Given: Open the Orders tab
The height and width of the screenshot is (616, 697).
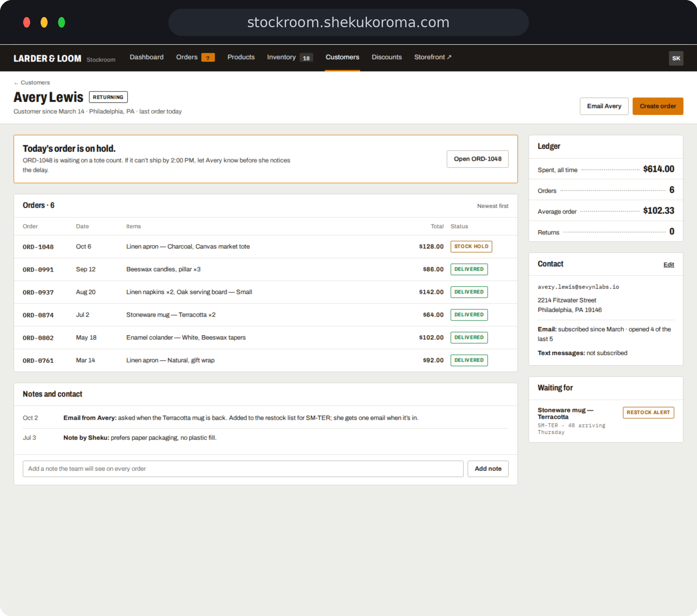Looking at the screenshot, I should pyautogui.click(x=195, y=57).
